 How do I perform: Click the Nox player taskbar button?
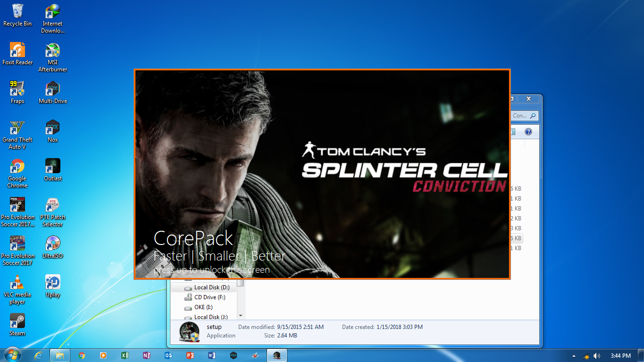pyautogui.click(x=234, y=355)
